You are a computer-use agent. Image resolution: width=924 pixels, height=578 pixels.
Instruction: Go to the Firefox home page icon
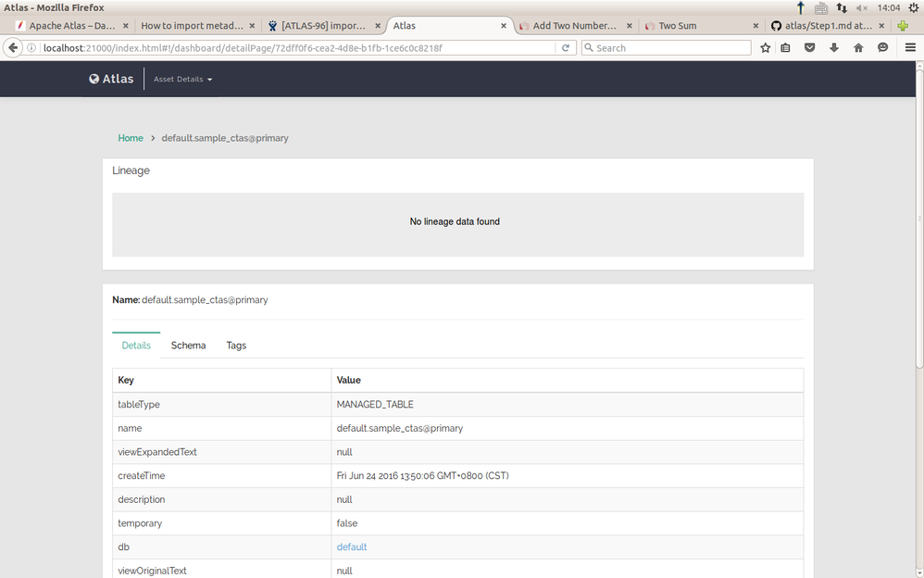(x=858, y=48)
